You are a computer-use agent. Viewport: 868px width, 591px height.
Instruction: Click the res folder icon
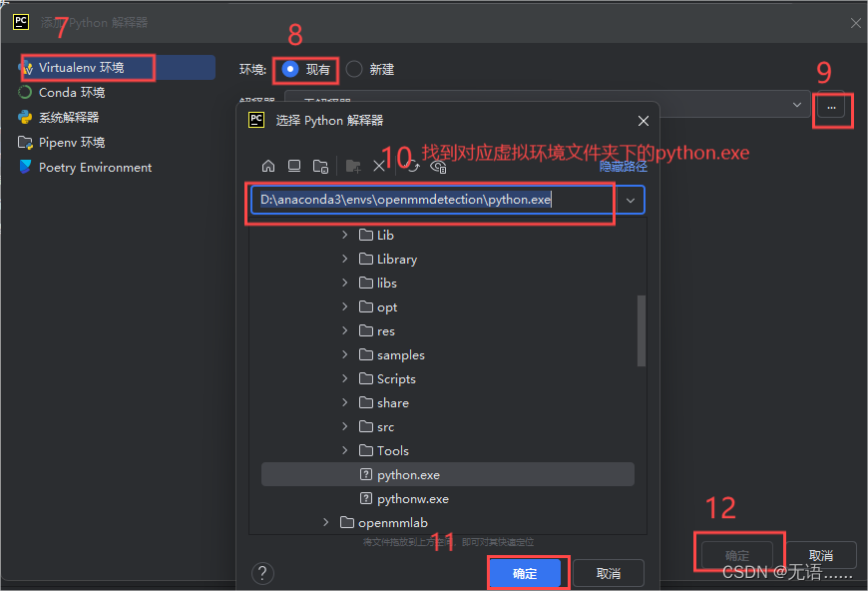coord(366,330)
